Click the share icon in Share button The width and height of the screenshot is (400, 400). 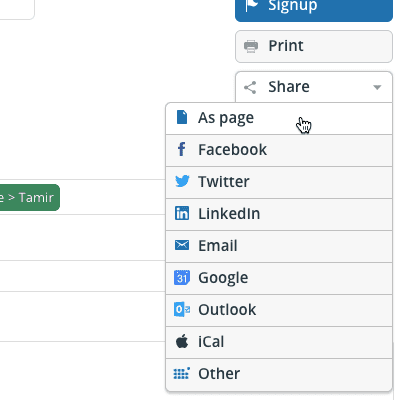(x=250, y=87)
